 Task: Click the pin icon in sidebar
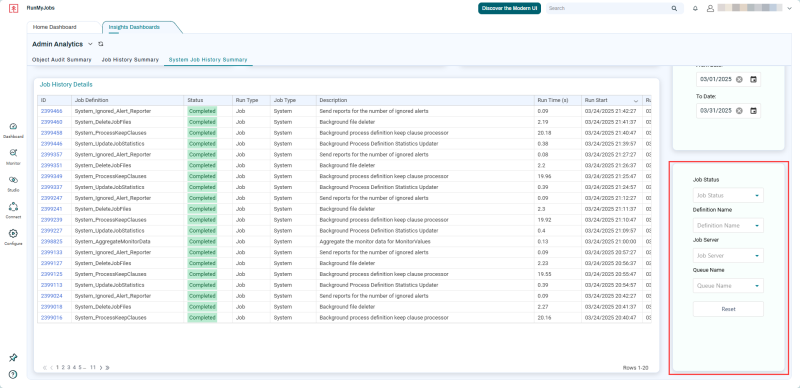point(14,358)
